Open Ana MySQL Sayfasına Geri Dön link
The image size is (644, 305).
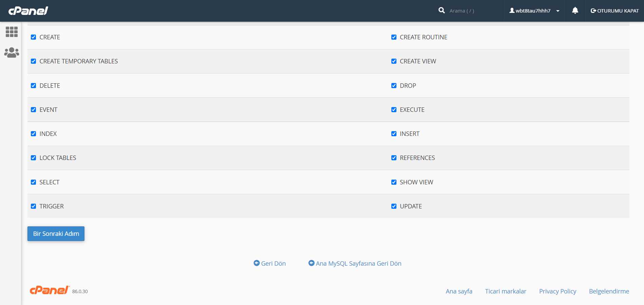point(355,263)
